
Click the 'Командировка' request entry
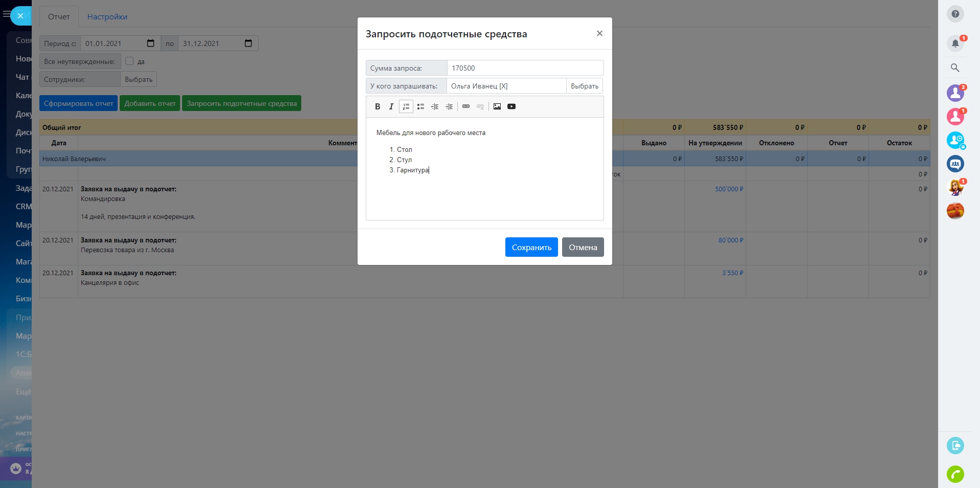103,199
